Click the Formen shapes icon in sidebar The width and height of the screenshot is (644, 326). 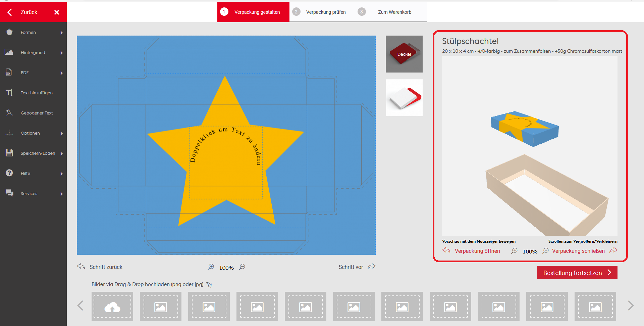(x=9, y=32)
